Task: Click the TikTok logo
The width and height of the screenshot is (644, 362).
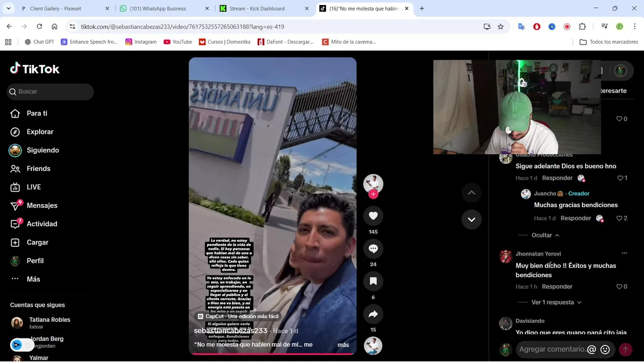Action: tap(35, 68)
